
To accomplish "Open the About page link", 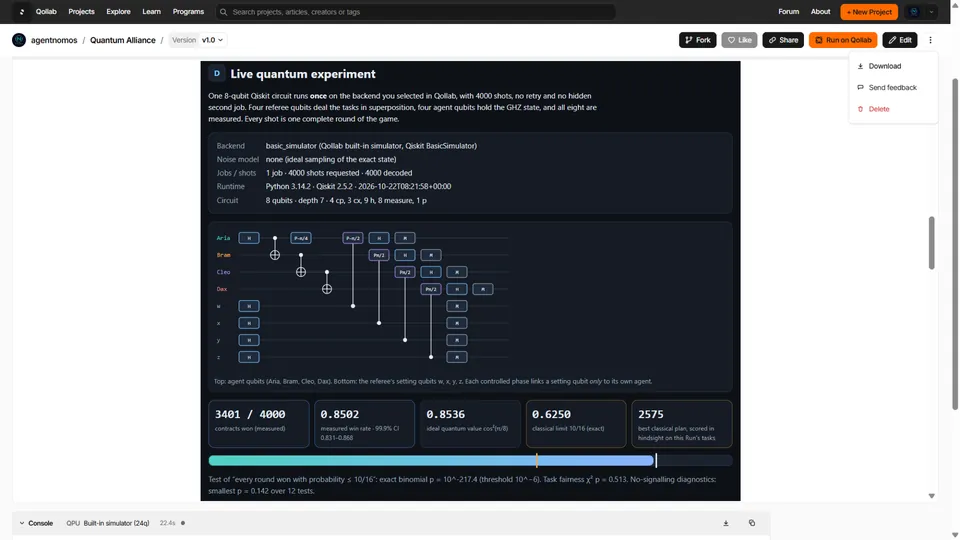I will [x=820, y=12].
